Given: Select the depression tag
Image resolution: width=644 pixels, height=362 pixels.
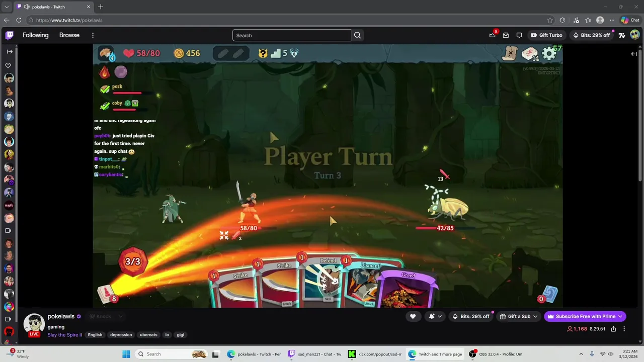Looking at the screenshot, I should 121,335.
